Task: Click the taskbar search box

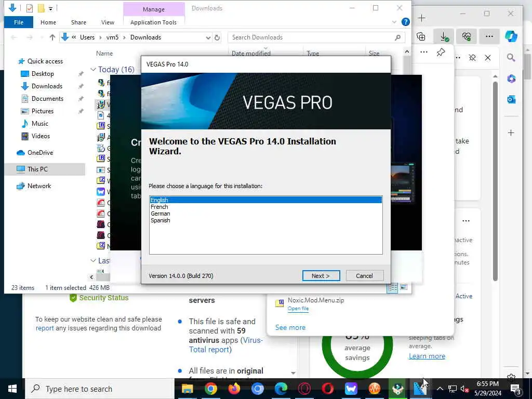Action: click(x=100, y=389)
